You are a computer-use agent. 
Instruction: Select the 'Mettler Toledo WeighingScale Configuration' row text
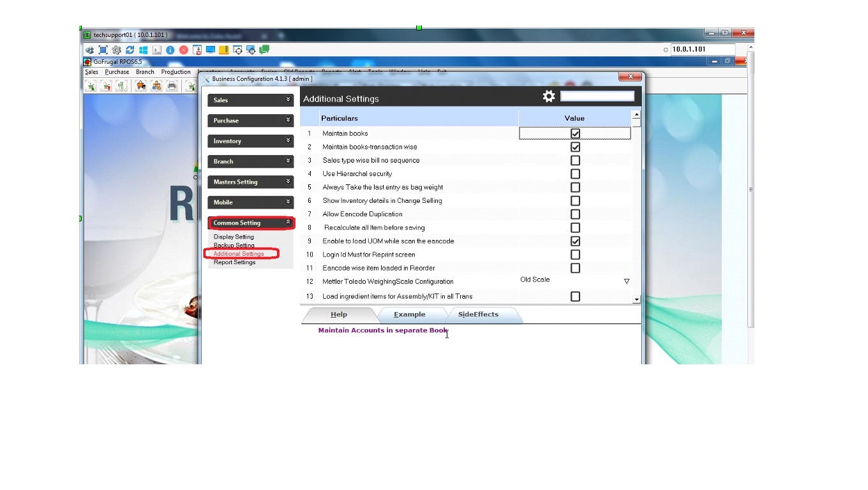[388, 281]
